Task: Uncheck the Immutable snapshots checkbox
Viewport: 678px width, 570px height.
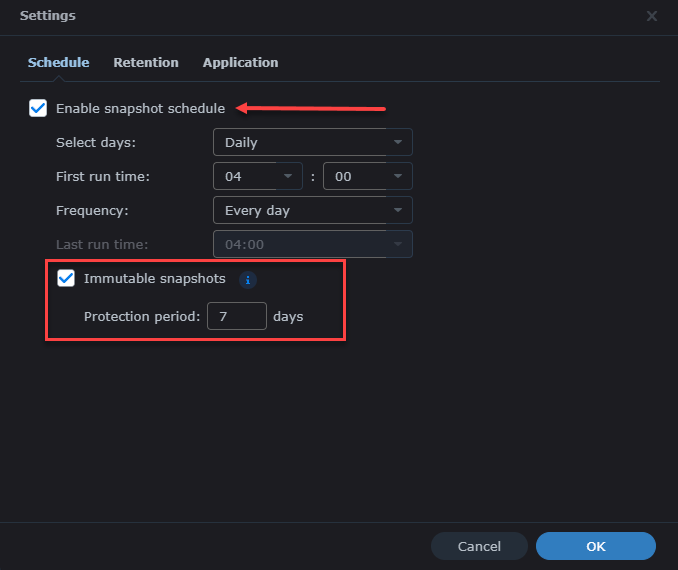Action: click(x=66, y=279)
